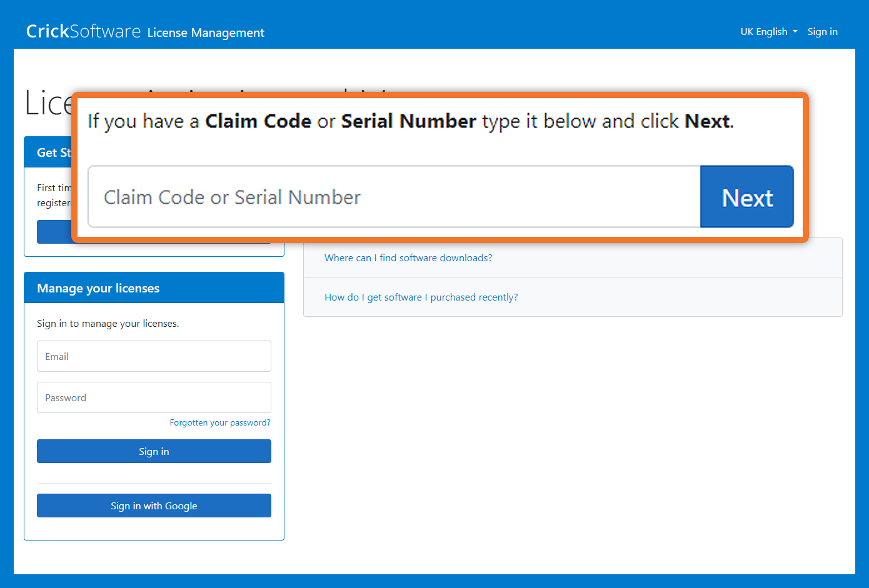Focus the Claim Code or Serial Number field
Screen dimensions: 869x588
click(394, 197)
